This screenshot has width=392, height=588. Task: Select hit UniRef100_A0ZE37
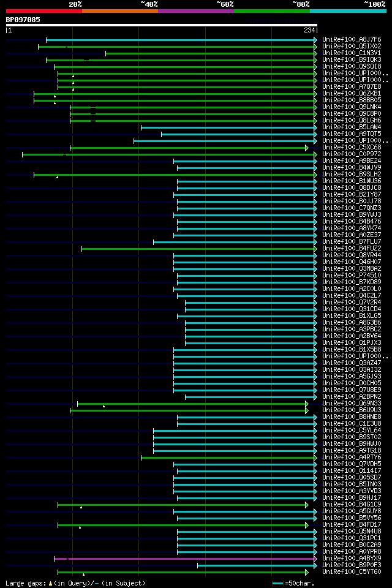click(x=352, y=235)
